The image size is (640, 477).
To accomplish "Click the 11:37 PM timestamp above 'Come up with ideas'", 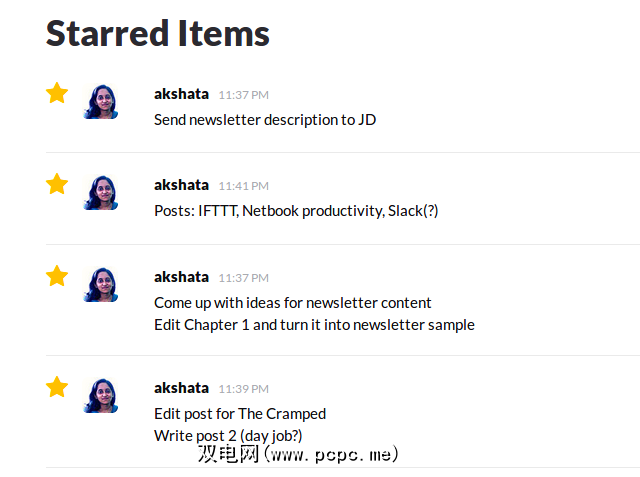I will click(243, 278).
